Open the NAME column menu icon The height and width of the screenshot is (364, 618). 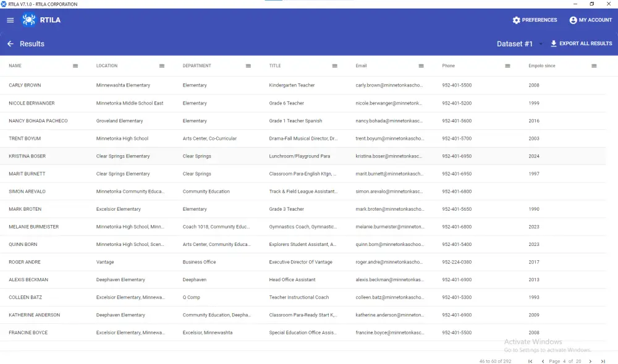click(x=75, y=66)
